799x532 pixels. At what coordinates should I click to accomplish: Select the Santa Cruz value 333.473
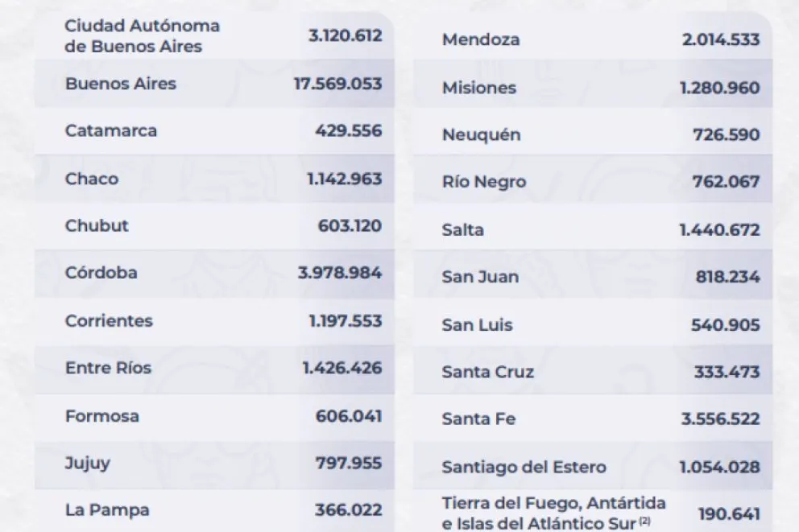[727, 372]
